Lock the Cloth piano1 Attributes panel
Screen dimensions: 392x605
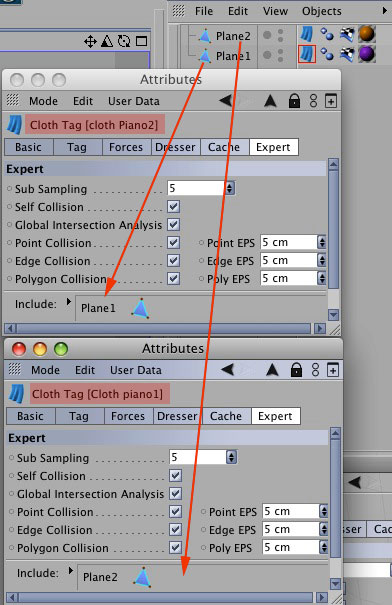click(296, 370)
